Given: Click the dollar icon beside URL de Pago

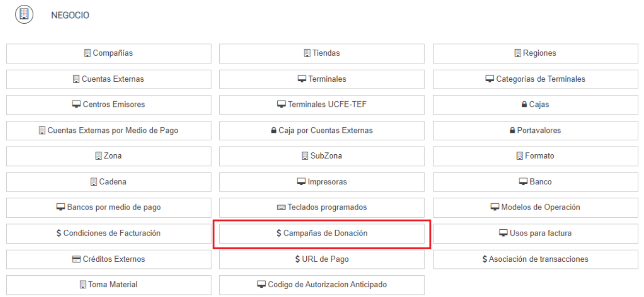Looking at the screenshot, I should pyautogui.click(x=298, y=259).
